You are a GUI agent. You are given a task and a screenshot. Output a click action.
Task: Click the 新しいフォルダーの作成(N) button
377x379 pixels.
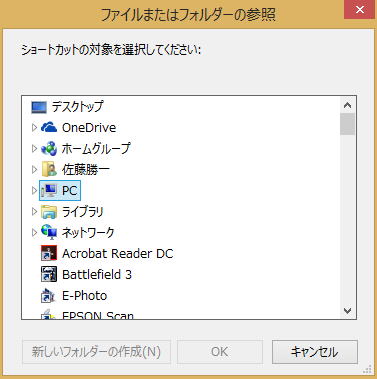tap(96, 352)
